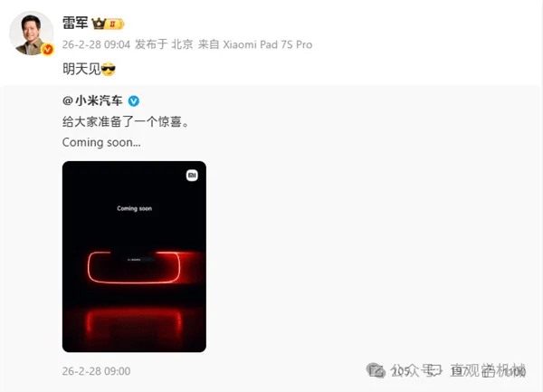Viewport: 543px width, 392px height.
Task: Click the 明天见 post text
Action: [81, 69]
